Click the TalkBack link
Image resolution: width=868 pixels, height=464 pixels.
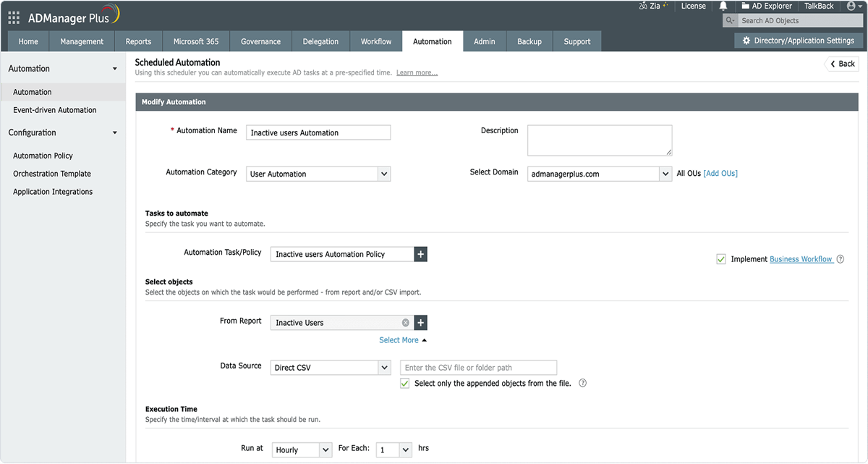pyautogui.click(x=819, y=6)
